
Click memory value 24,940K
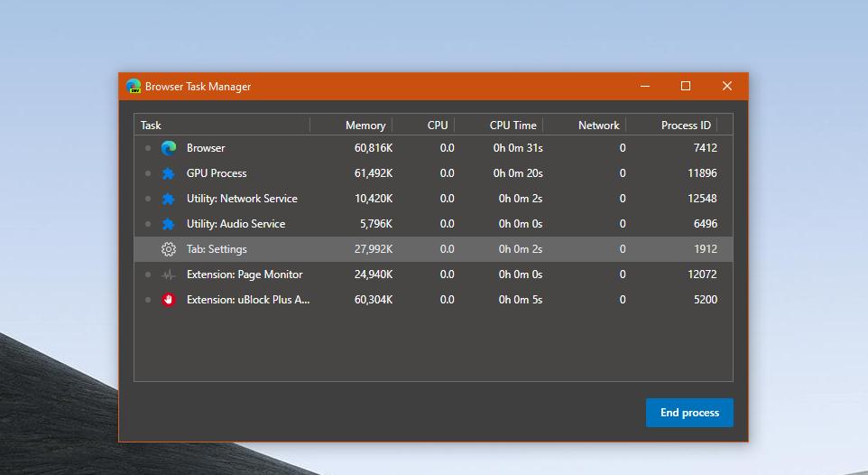point(374,275)
